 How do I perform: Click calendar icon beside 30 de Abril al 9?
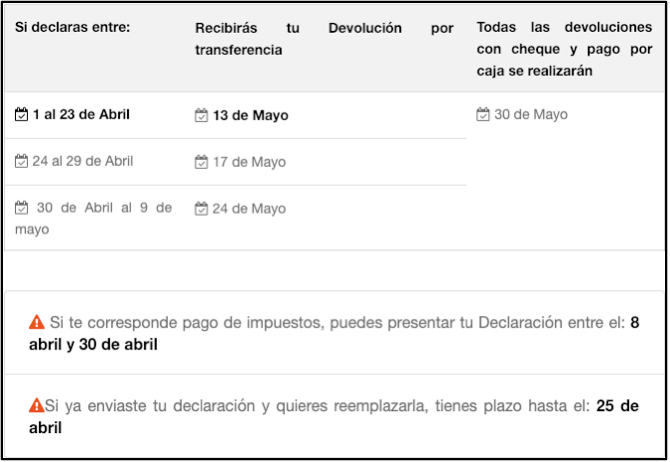click(x=21, y=208)
